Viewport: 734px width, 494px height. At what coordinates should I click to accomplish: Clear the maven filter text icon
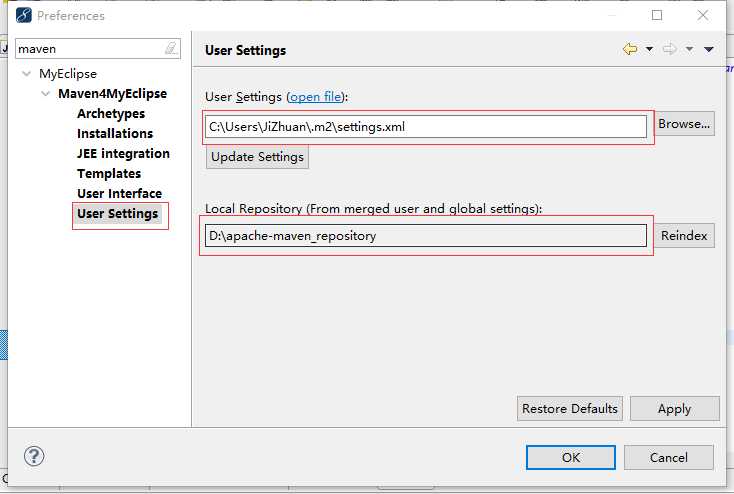[x=171, y=48]
